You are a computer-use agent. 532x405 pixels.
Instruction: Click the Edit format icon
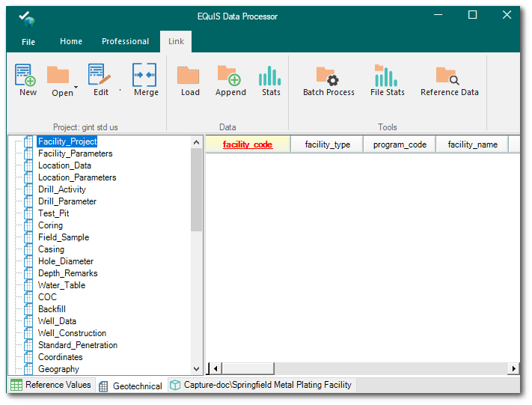(99, 74)
